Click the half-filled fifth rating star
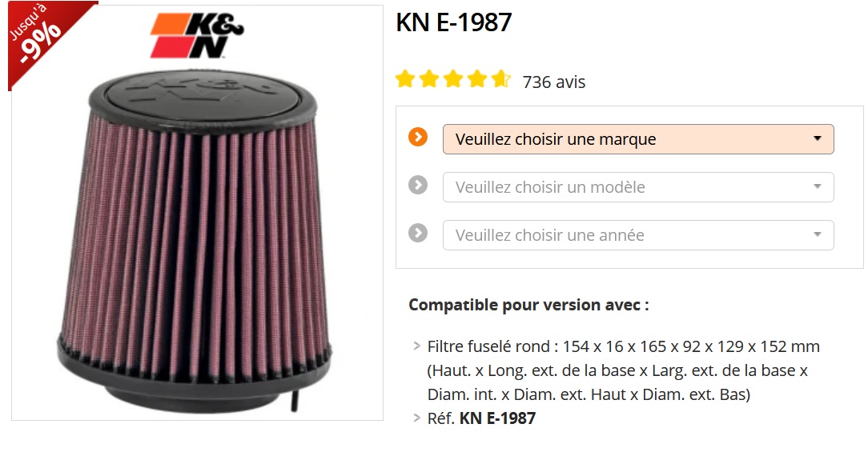 pos(501,79)
